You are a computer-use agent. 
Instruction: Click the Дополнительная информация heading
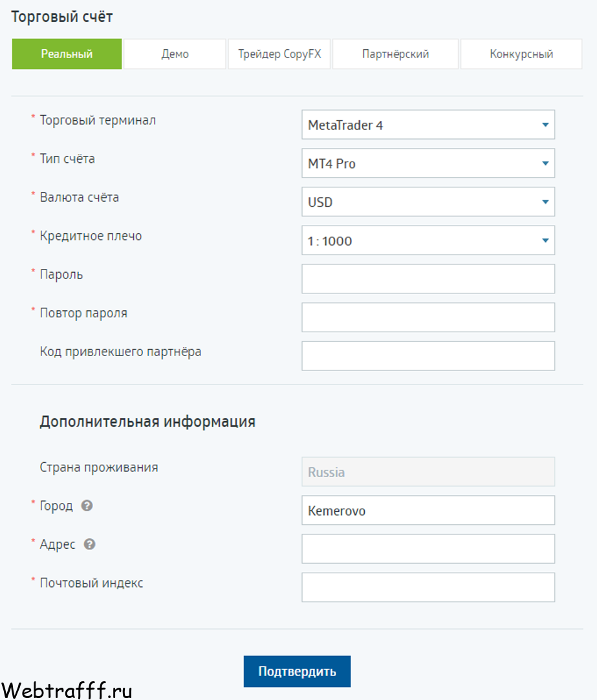click(x=147, y=421)
